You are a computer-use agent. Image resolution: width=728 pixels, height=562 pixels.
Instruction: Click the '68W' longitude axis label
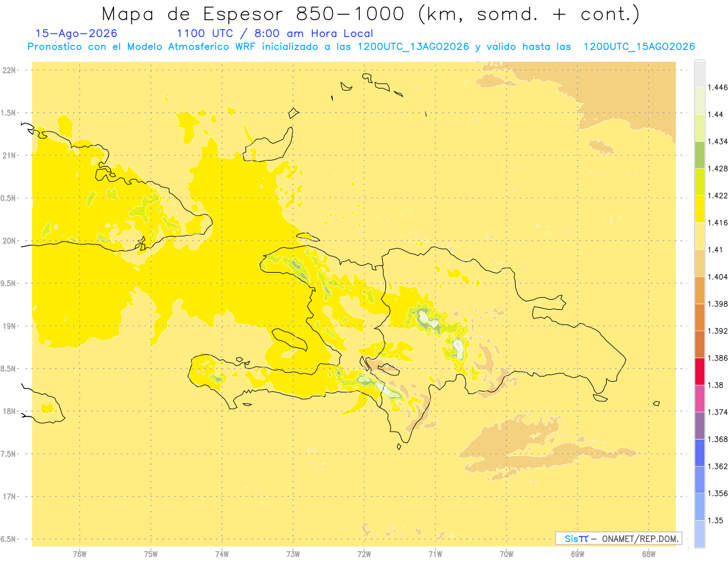(x=649, y=554)
